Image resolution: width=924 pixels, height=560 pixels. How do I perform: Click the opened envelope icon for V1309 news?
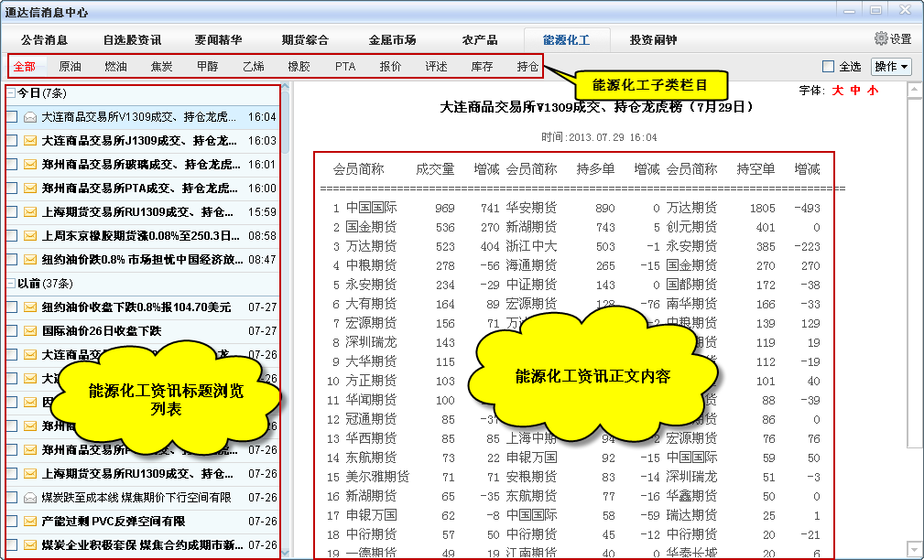[x=30, y=117]
